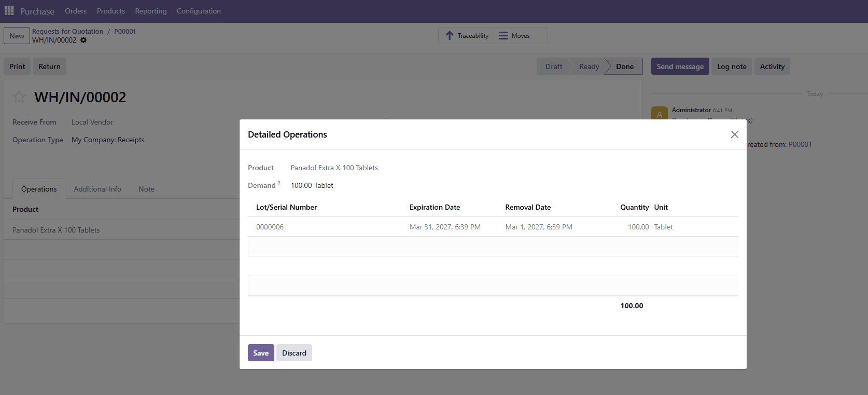The width and height of the screenshot is (868, 395).
Task: Click removal date Mar 1, 2027 cell
Action: [539, 227]
